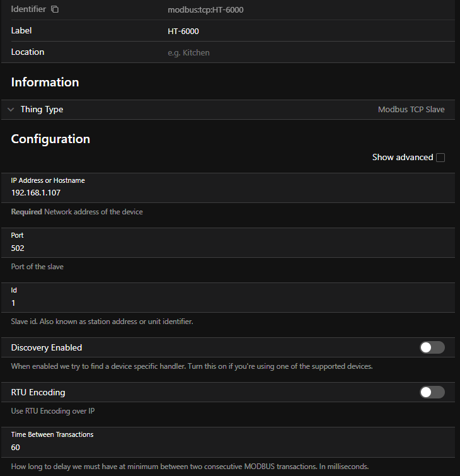This screenshot has height=476, width=460.
Task: Click the Configuration section heading
Action: [x=50, y=139]
